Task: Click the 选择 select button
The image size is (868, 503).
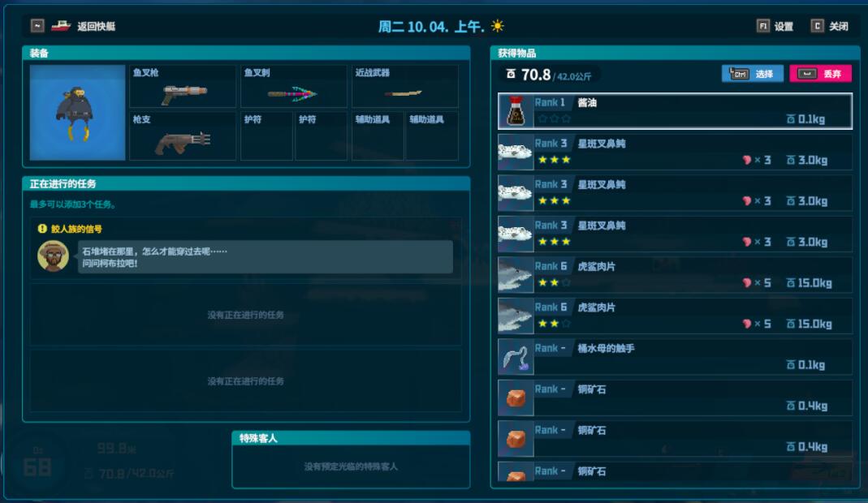Action: 753,74
